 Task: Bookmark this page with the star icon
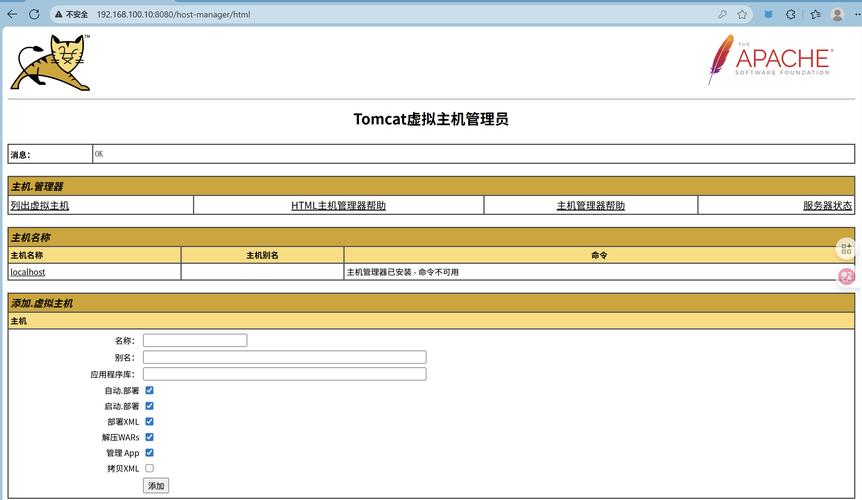pos(742,14)
